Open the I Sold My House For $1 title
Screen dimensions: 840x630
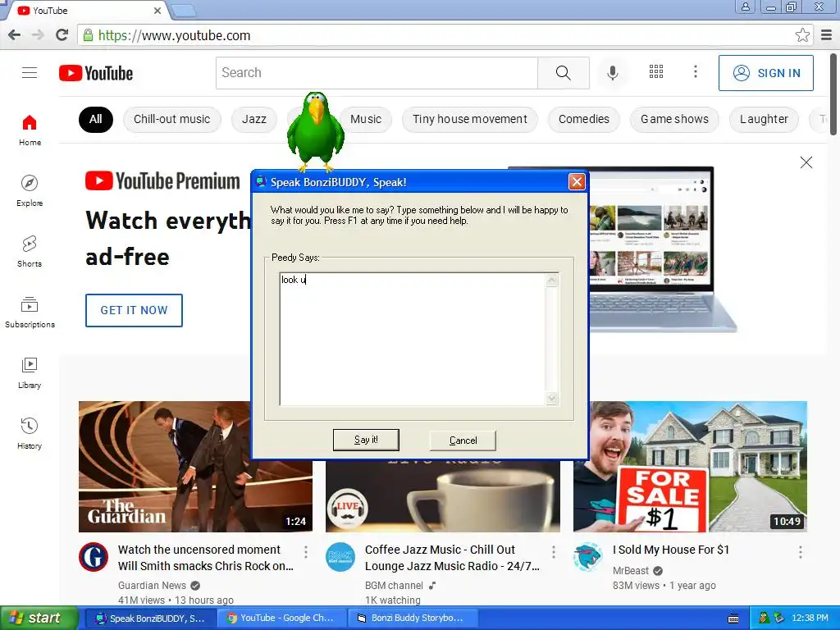point(671,550)
